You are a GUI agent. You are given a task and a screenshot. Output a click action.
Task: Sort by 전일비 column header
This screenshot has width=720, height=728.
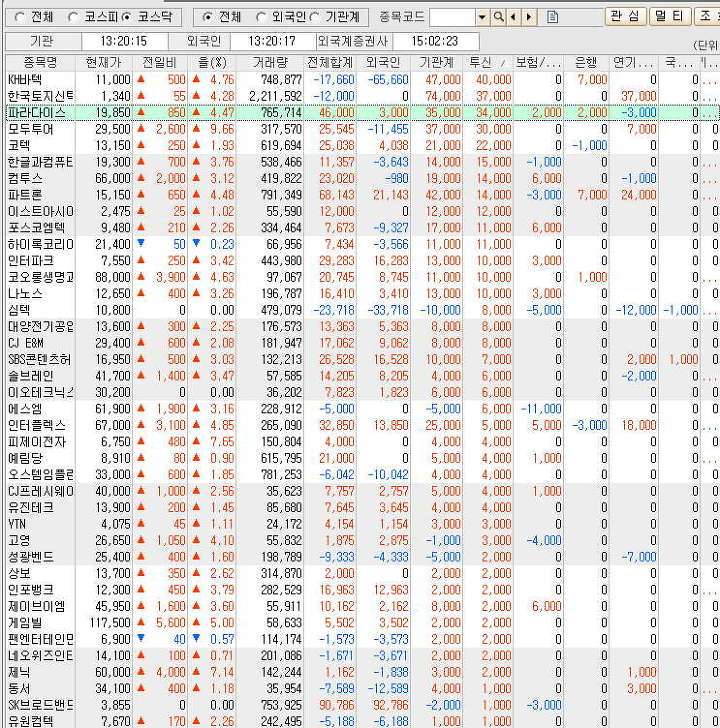[x=160, y=62]
